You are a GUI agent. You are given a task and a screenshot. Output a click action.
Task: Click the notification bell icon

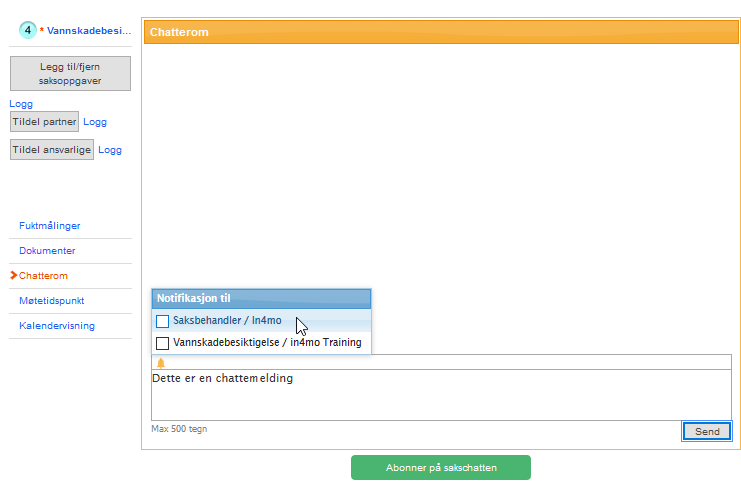pyautogui.click(x=161, y=363)
